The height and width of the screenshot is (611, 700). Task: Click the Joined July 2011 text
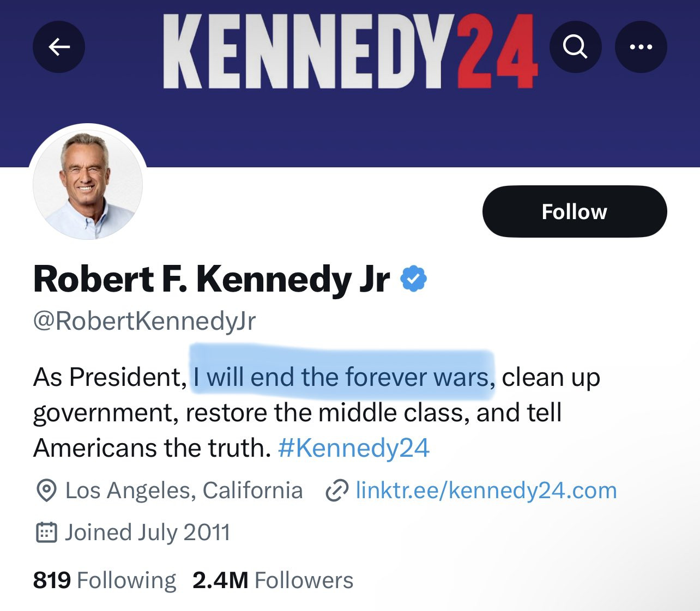147,532
